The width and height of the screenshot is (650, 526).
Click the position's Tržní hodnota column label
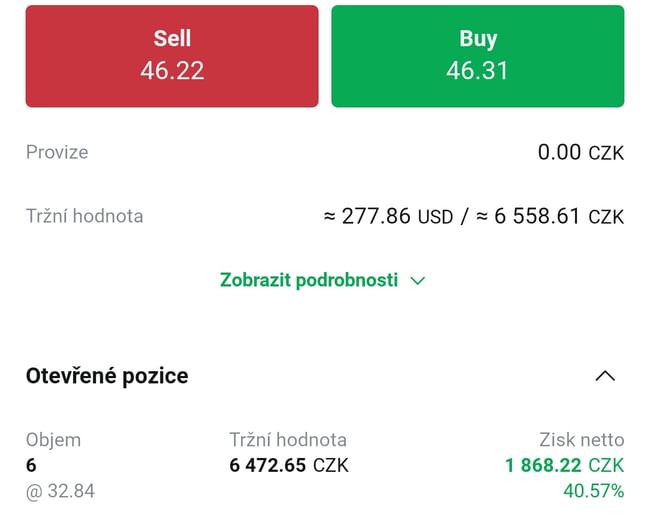(288, 440)
